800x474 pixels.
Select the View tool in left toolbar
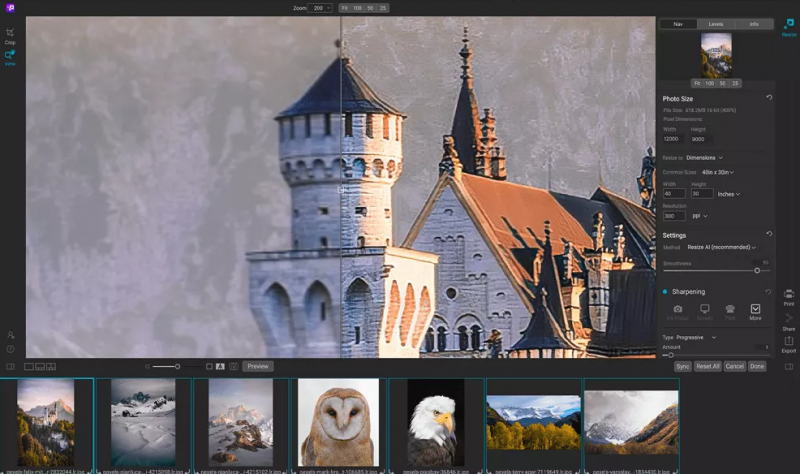(x=10, y=57)
